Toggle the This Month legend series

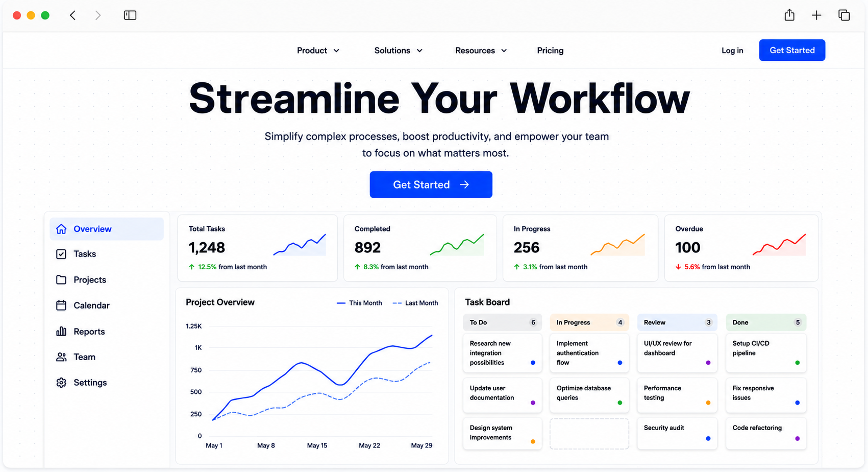[x=359, y=303]
